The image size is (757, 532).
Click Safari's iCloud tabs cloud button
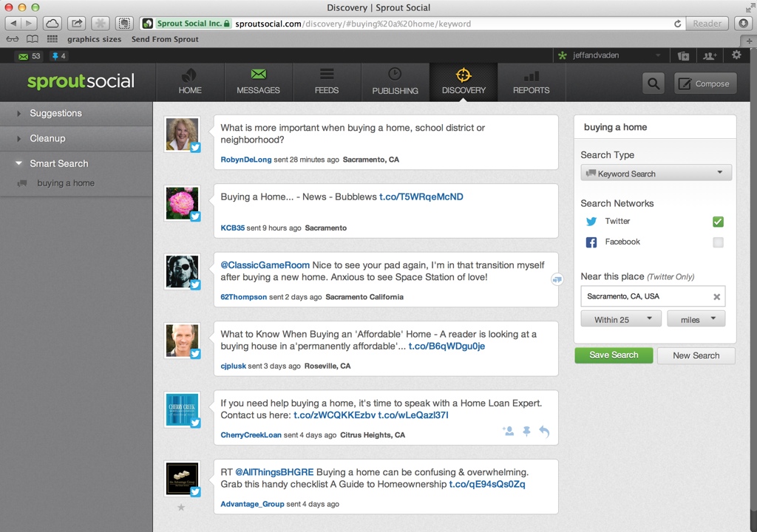[52, 23]
